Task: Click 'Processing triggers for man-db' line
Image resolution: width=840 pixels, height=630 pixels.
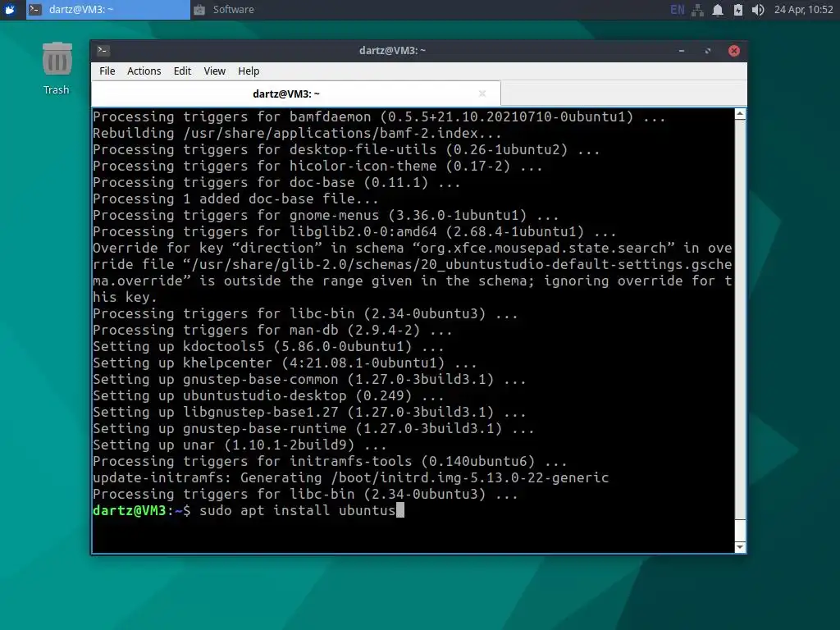Action: (x=272, y=330)
